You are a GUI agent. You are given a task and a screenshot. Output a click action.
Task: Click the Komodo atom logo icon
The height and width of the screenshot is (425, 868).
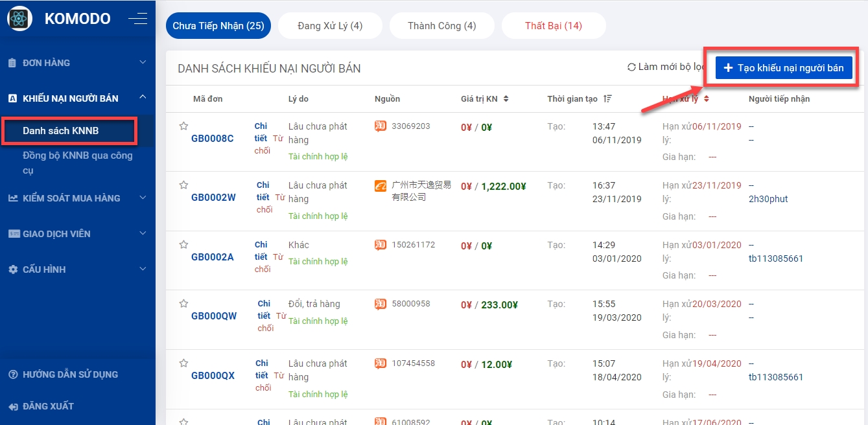pyautogui.click(x=19, y=19)
